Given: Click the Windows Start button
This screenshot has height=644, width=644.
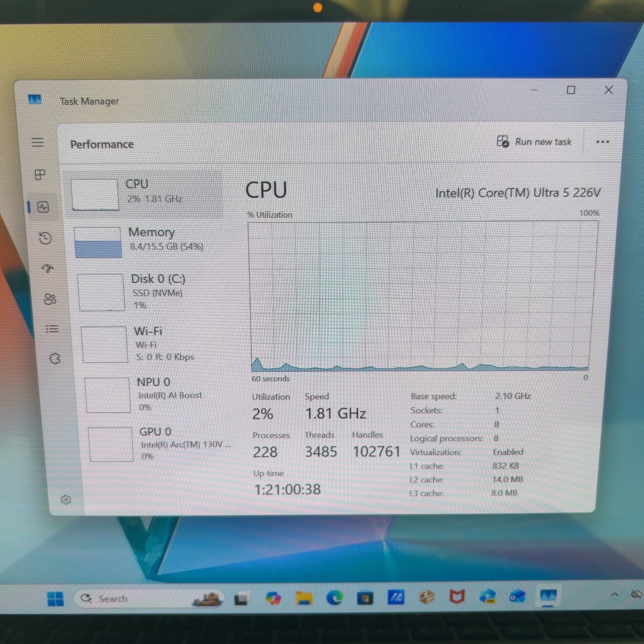Looking at the screenshot, I should coord(56,599).
